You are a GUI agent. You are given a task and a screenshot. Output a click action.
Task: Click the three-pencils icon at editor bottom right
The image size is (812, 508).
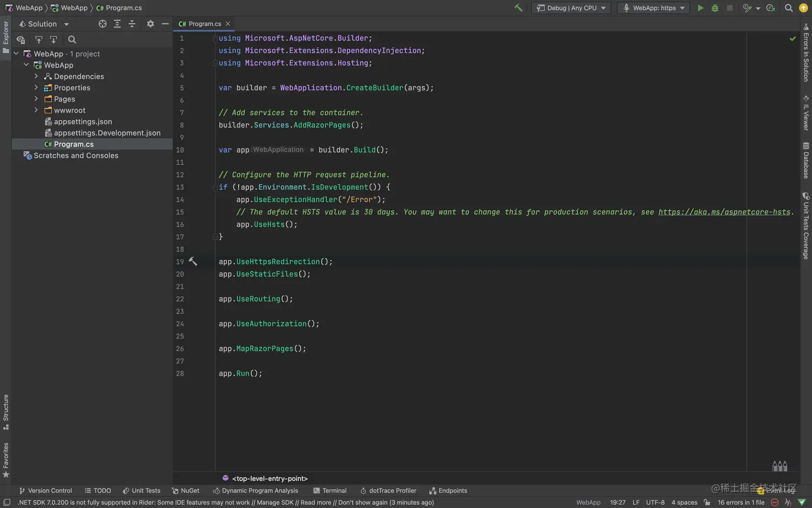[x=780, y=466]
